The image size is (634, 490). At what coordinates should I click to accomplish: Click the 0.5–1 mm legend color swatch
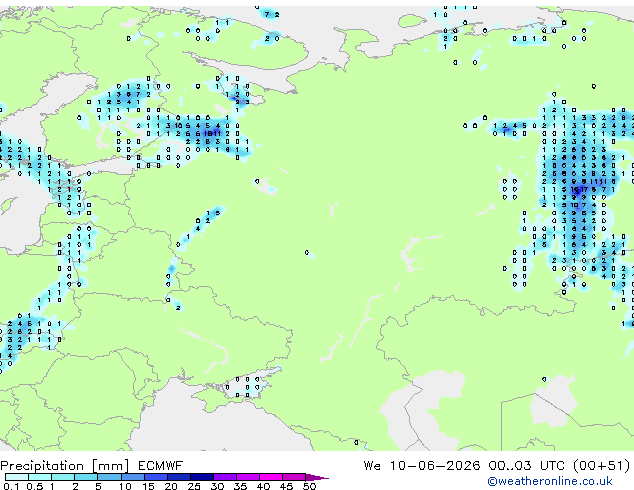pyautogui.click(x=40, y=477)
